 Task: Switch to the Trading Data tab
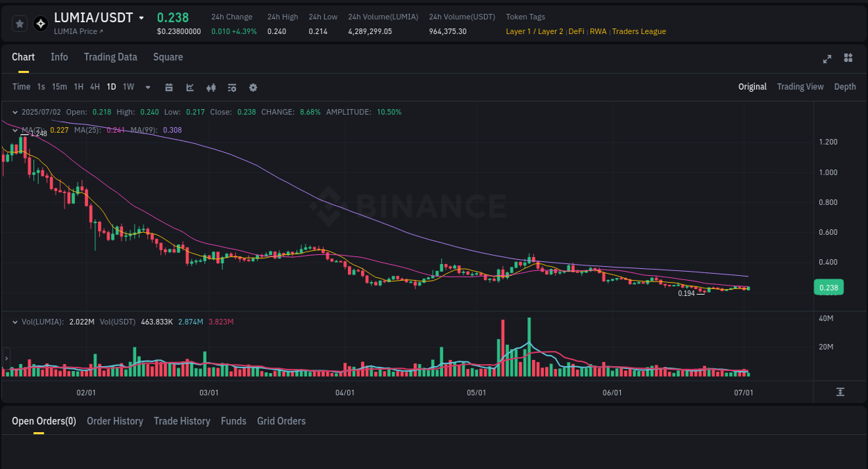(110, 57)
